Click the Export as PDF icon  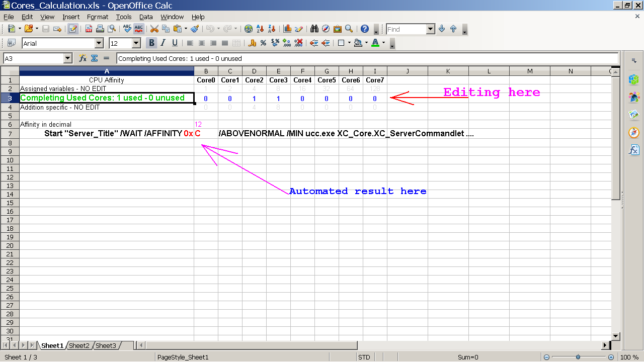(x=89, y=29)
